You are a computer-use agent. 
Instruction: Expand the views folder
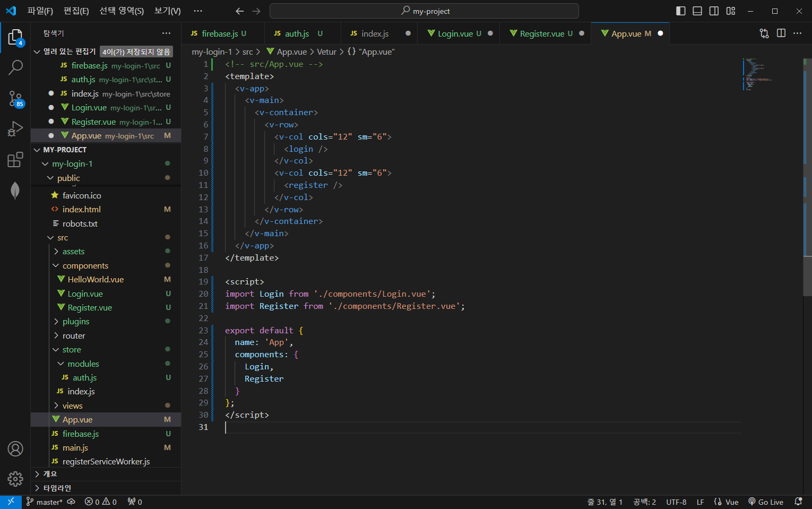56,406
